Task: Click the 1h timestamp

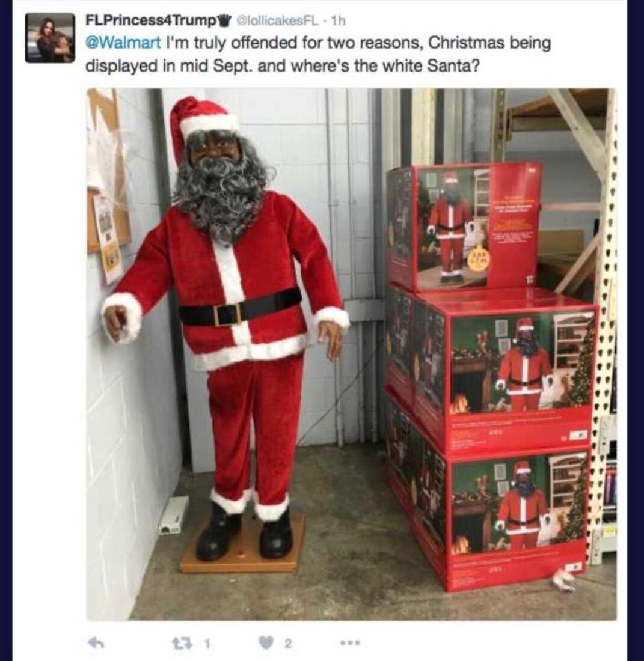Action: point(339,20)
